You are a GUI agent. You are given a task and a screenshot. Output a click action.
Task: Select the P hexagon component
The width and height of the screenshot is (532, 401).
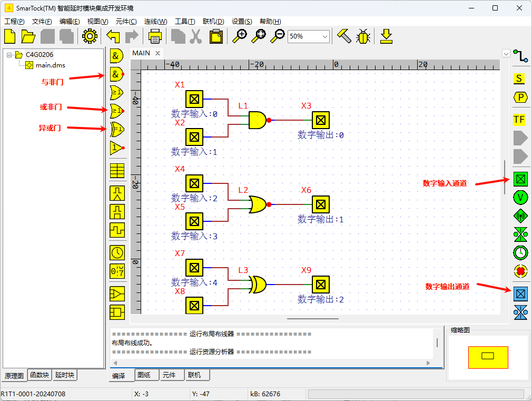(x=520, y=97)
